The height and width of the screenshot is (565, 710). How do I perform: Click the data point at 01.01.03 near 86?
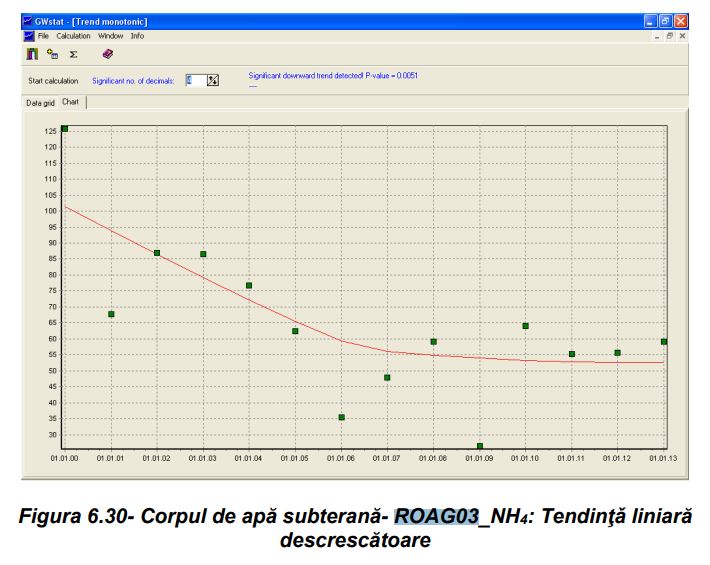click(x=203, y=254)
